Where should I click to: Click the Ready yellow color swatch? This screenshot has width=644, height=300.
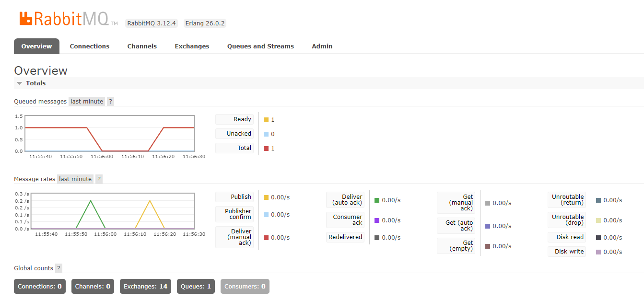point(266,120)
